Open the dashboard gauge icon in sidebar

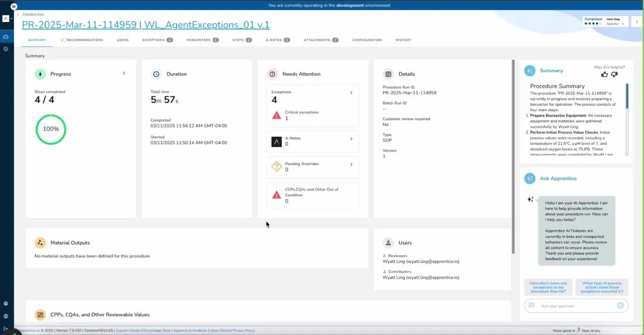6,49
